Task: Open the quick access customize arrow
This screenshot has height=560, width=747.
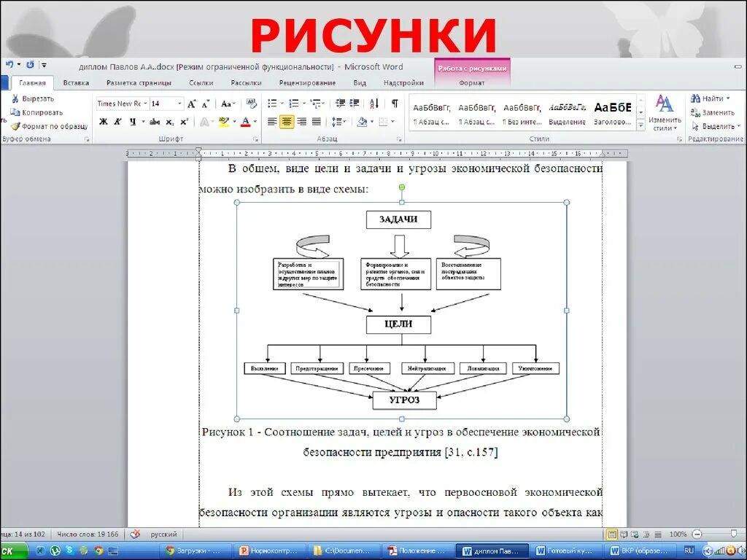Action: (44, 65)
